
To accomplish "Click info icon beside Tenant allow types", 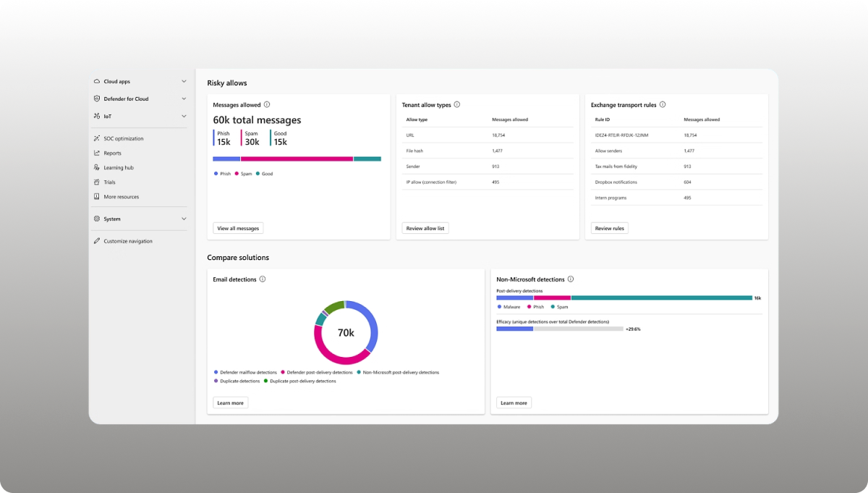I will point(457,105).
